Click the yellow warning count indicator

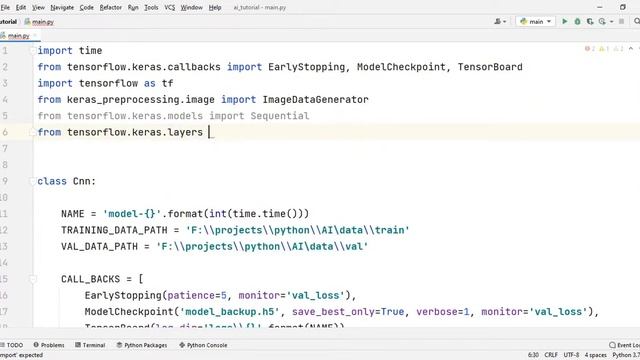[604, 49]
